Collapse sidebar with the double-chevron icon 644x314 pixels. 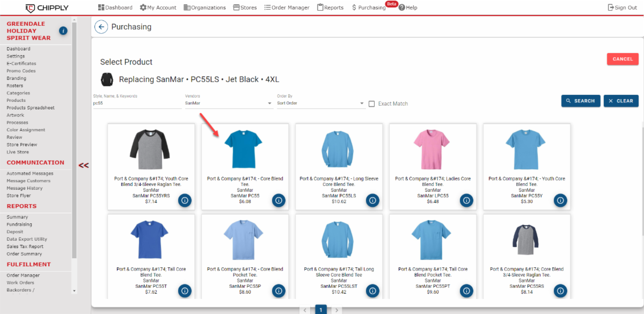pyautogui.click(x=84, y=165)
